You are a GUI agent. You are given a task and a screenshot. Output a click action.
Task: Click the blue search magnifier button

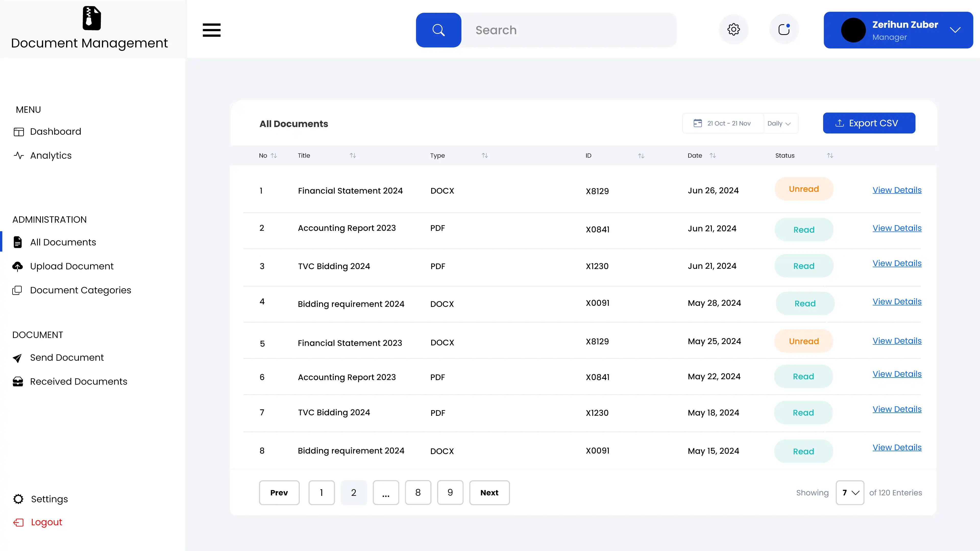pyautogui.click(x=438, y=30)
